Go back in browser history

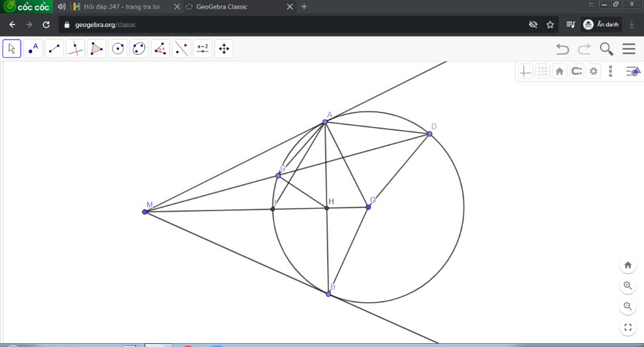tap(12, 25)
